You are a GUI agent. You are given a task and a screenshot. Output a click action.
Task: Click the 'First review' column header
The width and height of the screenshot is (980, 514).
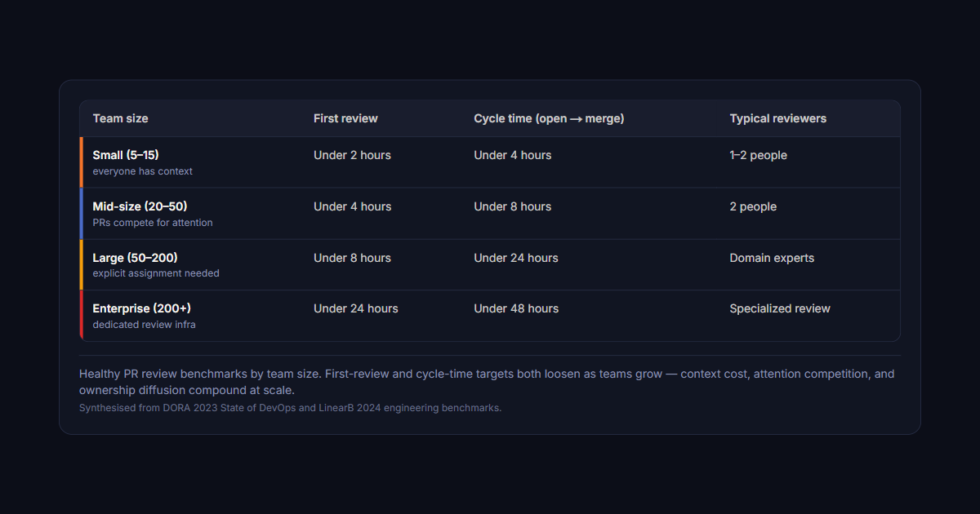pyautogui.click(x=345, y=118)
